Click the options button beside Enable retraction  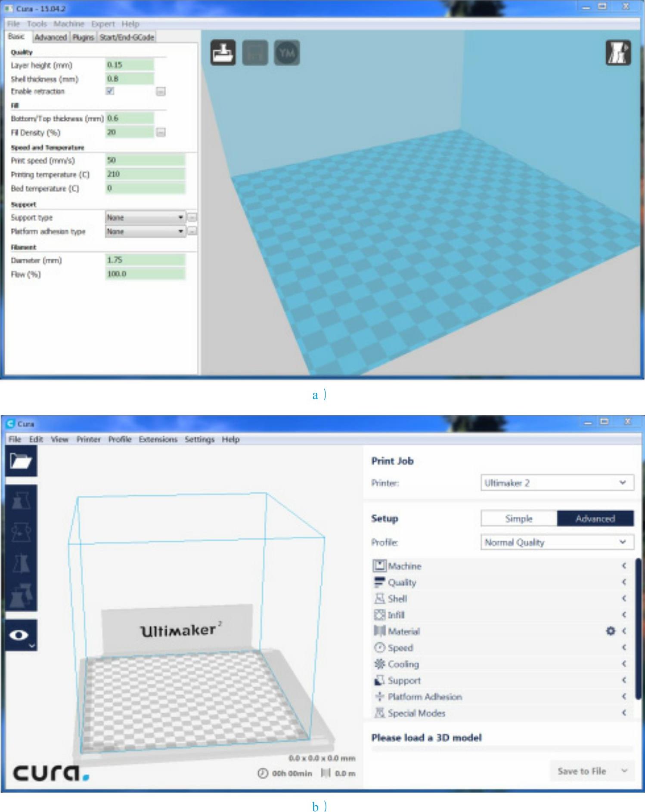point(161,91)
